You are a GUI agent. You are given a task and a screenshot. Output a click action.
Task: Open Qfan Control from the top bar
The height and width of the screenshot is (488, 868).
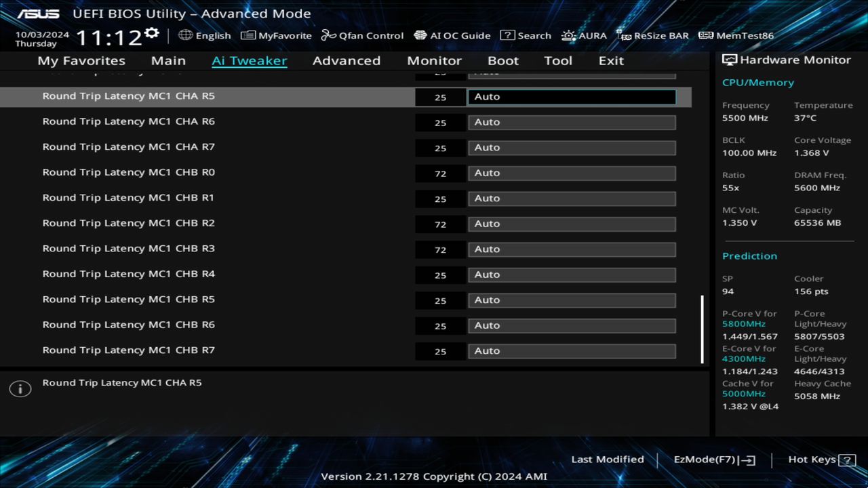pos(362,35)
